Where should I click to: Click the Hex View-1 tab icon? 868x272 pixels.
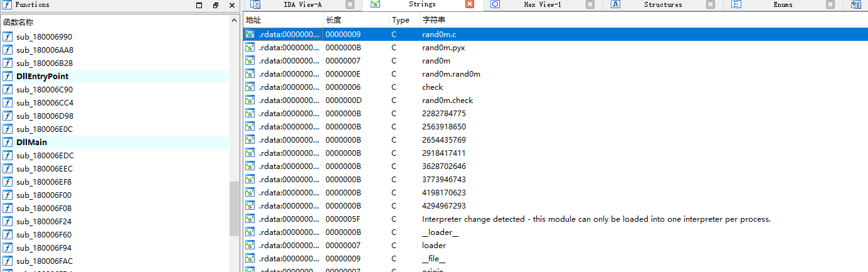495,4
